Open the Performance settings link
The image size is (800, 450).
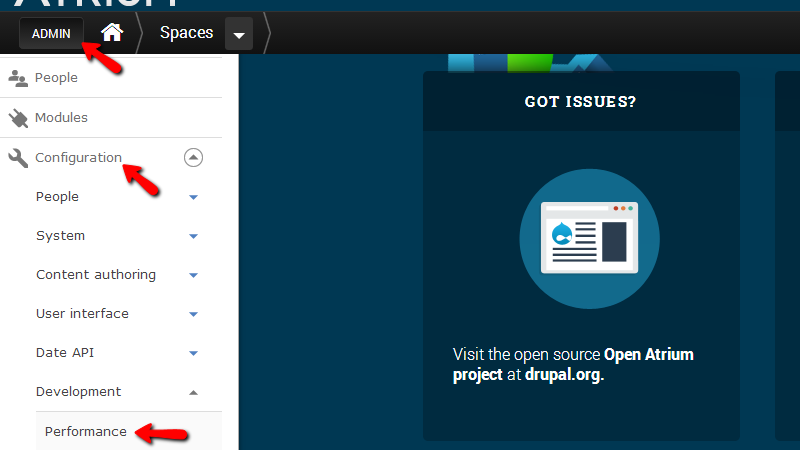[x=86, y=432]
